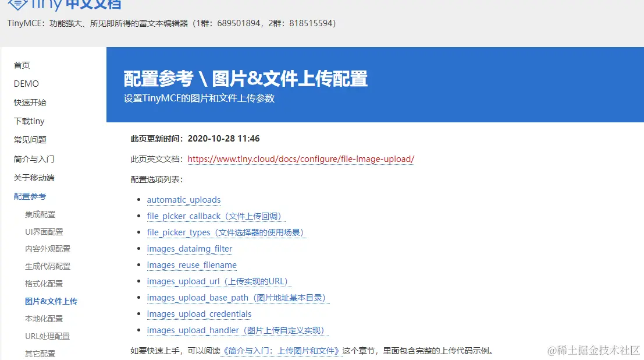The height and width of the screenshot is (360, 644).
Task: Select 常见问题 in the sidebar
Action: click(30, 140)
